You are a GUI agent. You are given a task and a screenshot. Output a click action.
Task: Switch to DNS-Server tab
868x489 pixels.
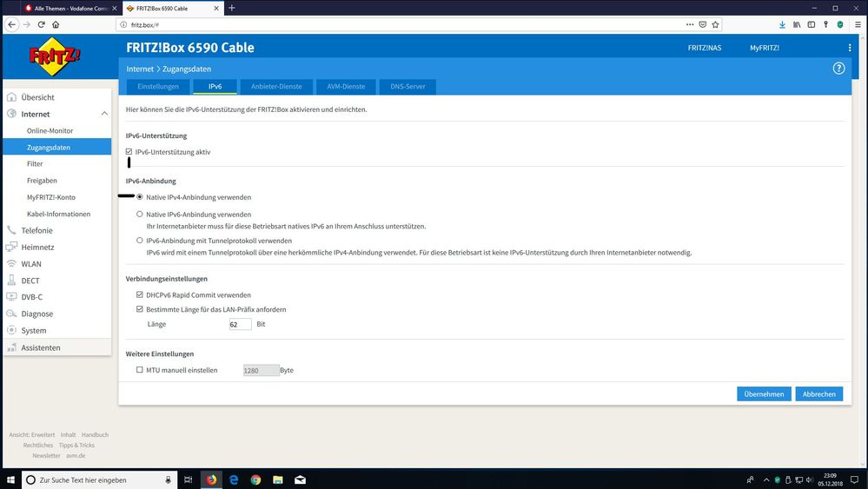point(407,86)
